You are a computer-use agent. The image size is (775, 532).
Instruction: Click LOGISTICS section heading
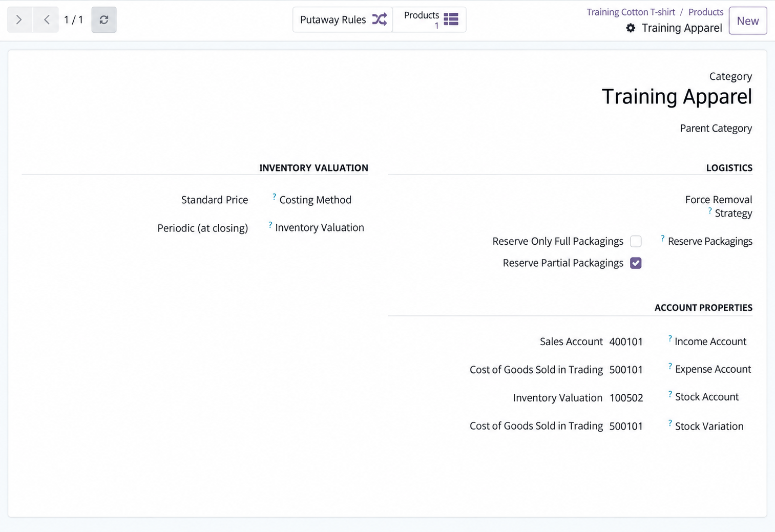(729, 168)
